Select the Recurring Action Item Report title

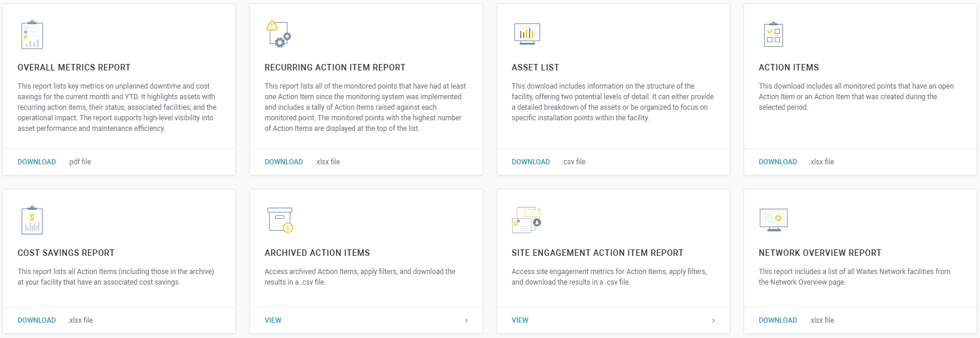point(335,67)
